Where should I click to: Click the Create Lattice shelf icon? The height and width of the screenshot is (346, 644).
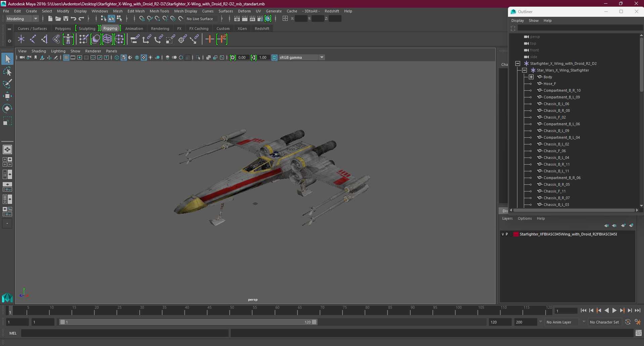tap(107, 39)
